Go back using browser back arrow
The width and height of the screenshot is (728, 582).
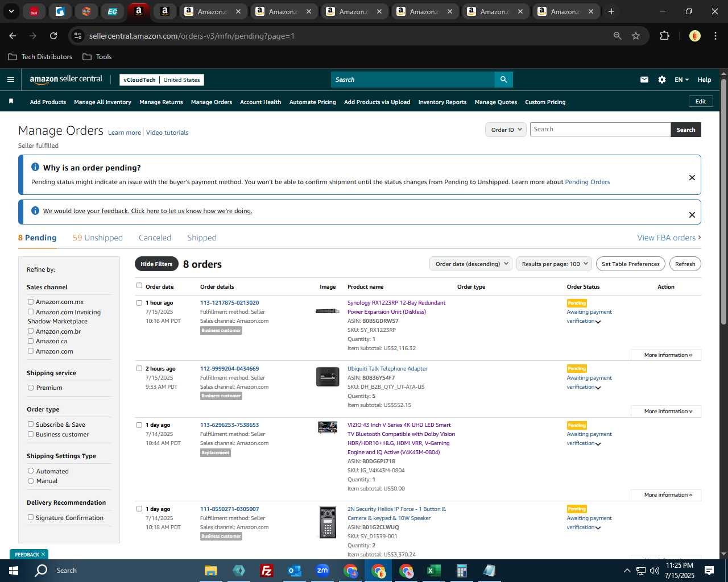13,36
